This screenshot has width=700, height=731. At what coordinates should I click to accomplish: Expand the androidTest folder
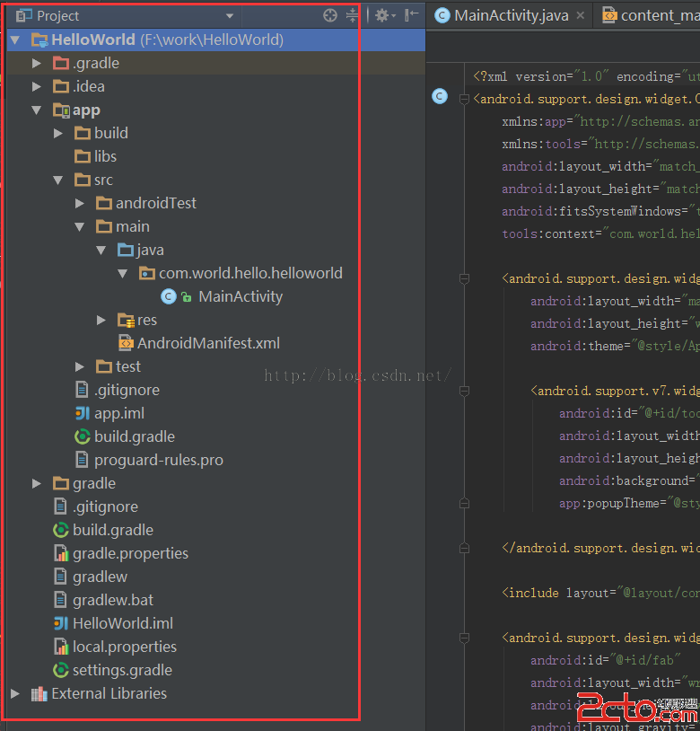pos(80,203)
